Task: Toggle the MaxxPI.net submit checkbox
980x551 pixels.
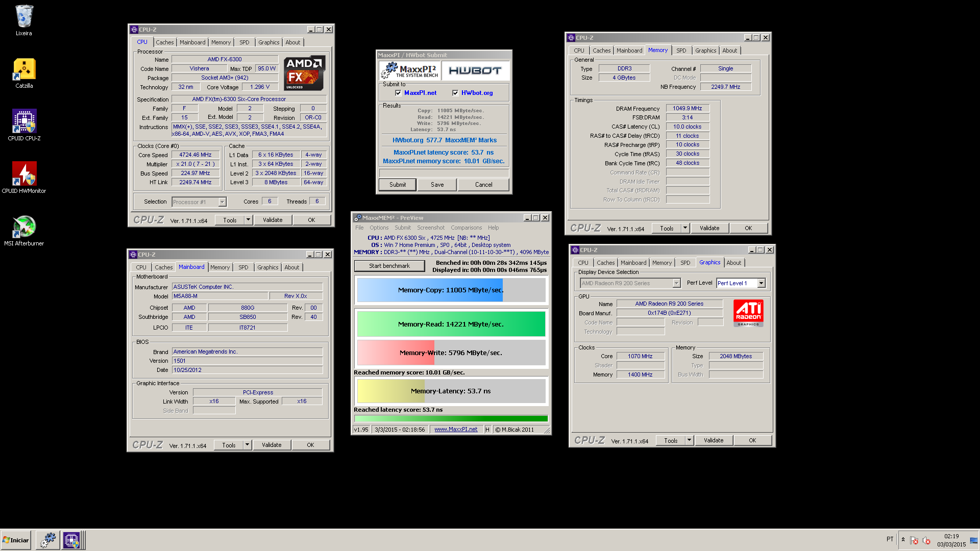Action: [x=398, y=93]
